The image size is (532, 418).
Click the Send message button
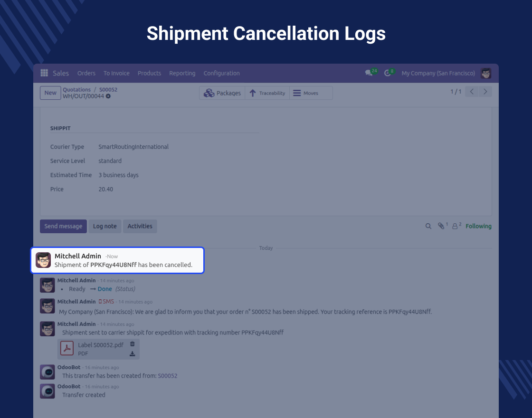click(63, 227)
